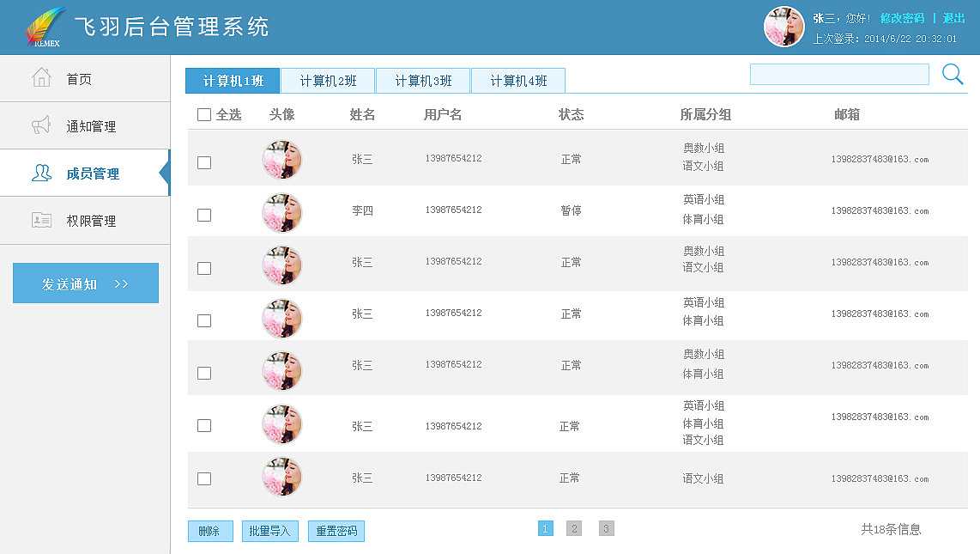Check the 李四 row checkbox
Image resolution: width=980 pixels, height=554 pixels.
pos(203,215)
